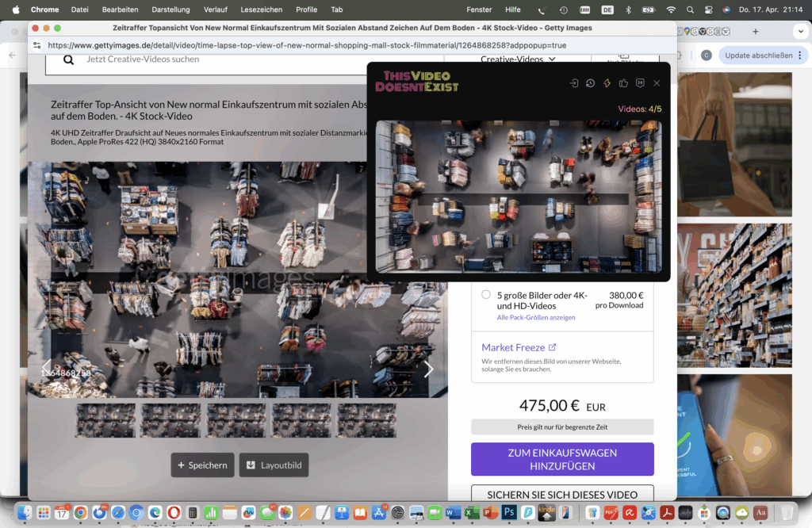This screenshot has width=812, height=528.
Task: Open Photoshop from the Dock
Action: (x=509, y=512)
